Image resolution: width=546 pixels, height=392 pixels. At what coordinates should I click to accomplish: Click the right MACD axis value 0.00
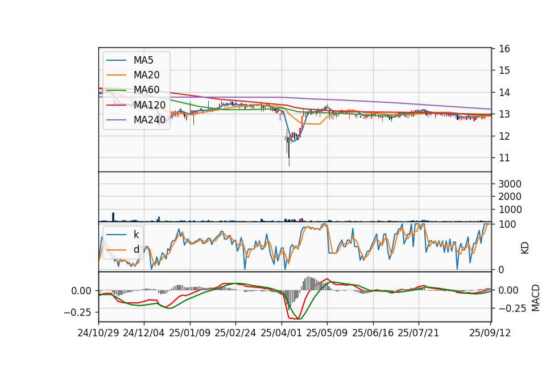pyautogui.click(x=508, y=290)
